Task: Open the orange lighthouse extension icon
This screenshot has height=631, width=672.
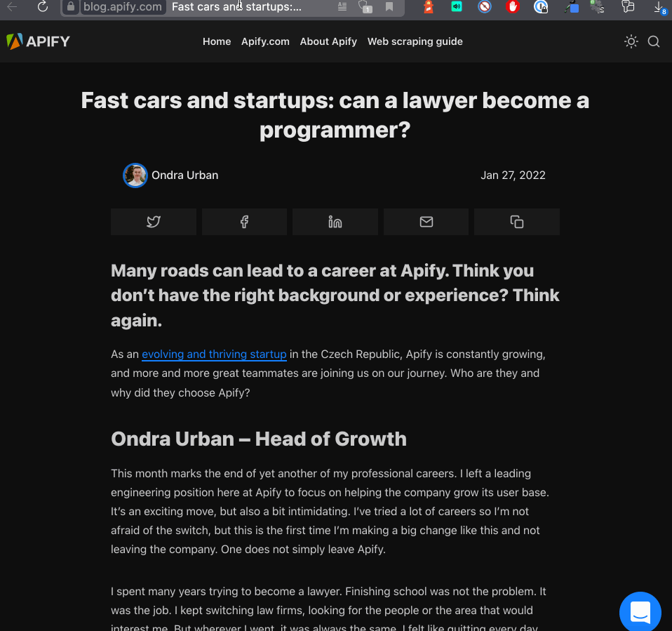Action: click(428, 7)
